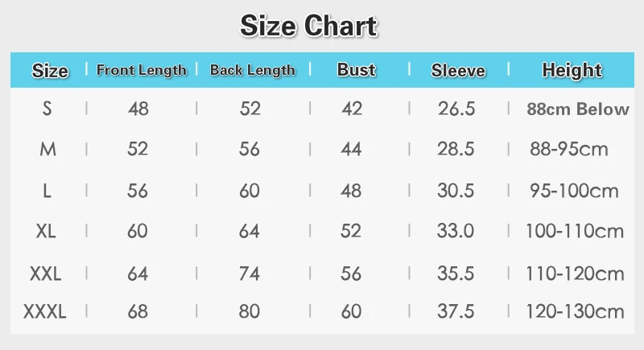The image size is (644, 350).
Task: Click the 110-120cm height cell
Action: click(x=575, y=274)
